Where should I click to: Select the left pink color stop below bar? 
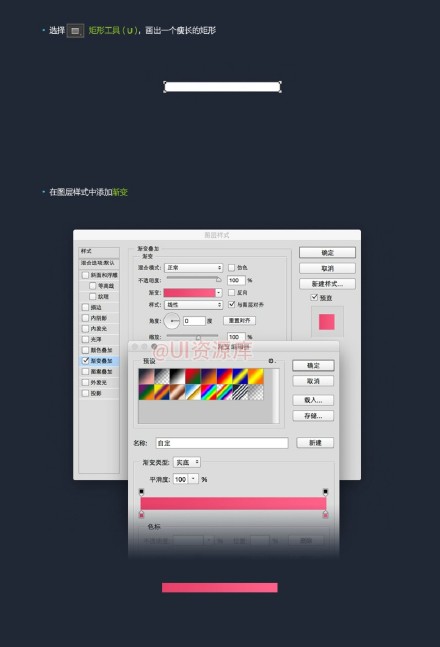(141, 514)
